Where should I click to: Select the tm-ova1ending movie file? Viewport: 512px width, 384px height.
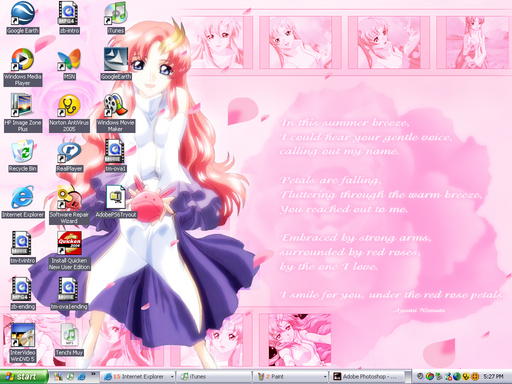pyautogui.click(x=69, y=294)
